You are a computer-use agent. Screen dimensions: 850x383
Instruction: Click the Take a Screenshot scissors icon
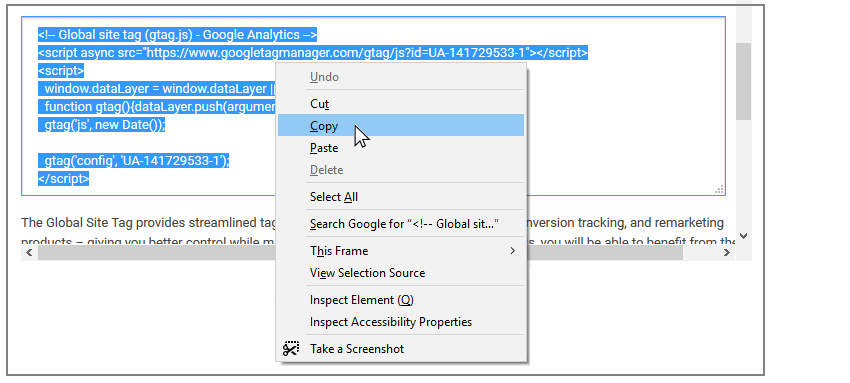point(291,348)
